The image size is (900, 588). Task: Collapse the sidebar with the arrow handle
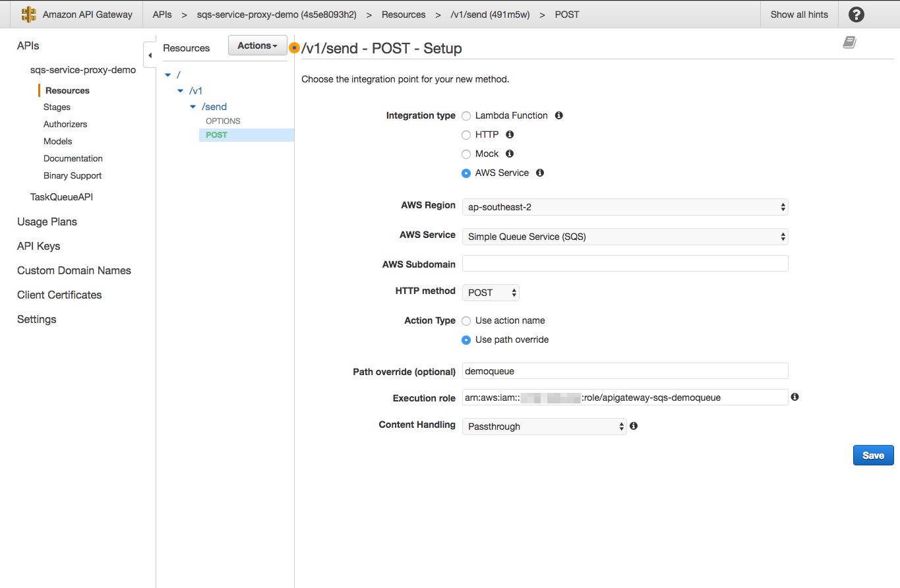(150, 55)
